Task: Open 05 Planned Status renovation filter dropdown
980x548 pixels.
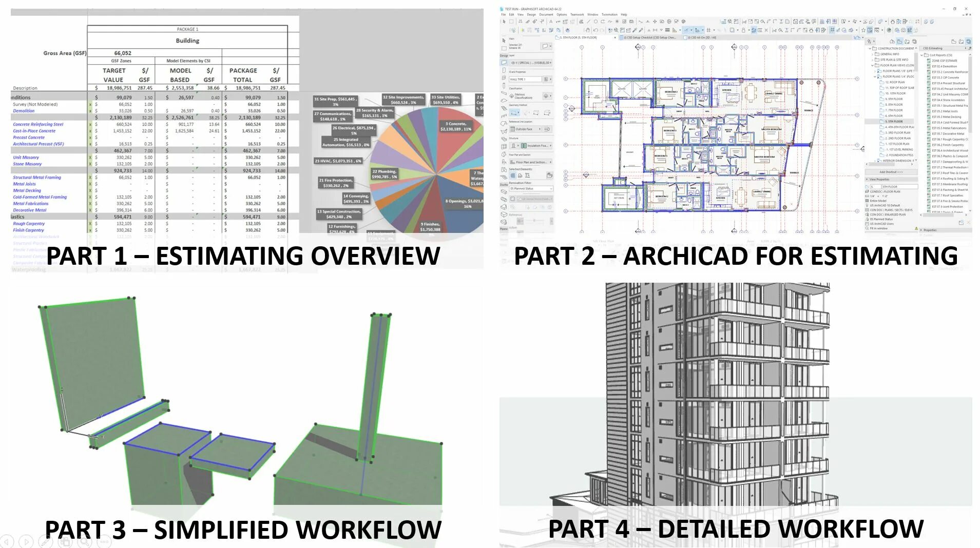Action: (x=531, y=189)
